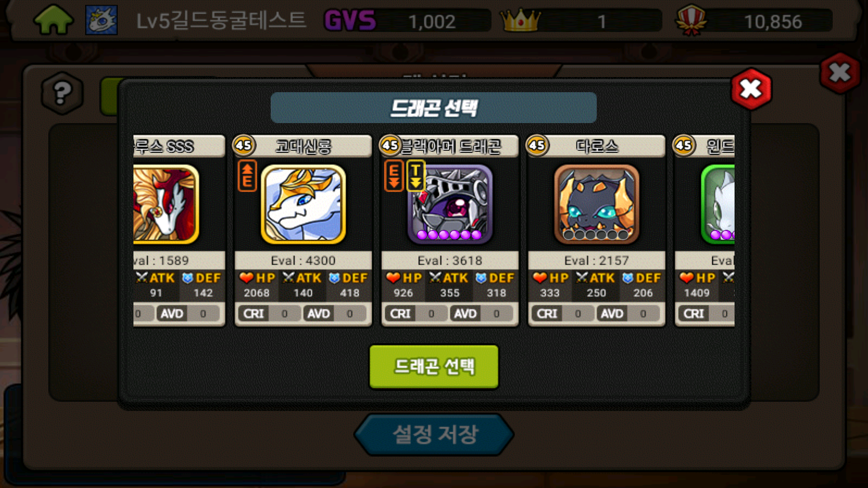Select the 다로스 dragon portrait

[596, 204]
